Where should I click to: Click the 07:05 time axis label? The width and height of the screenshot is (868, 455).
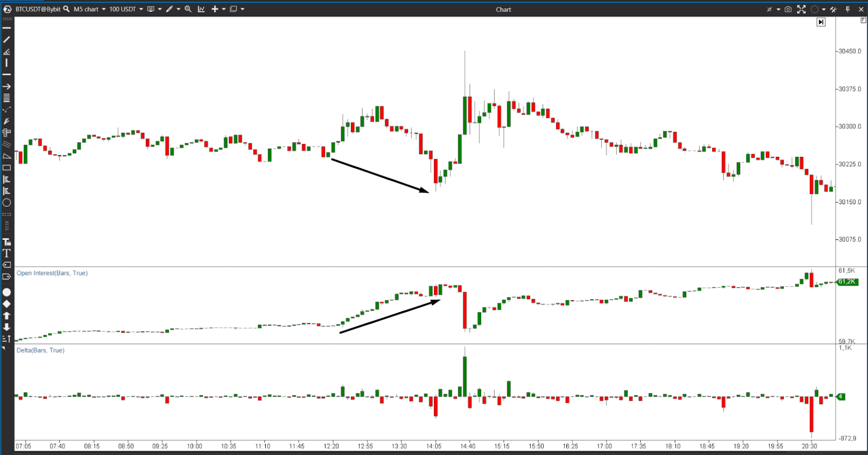point(23,446)
